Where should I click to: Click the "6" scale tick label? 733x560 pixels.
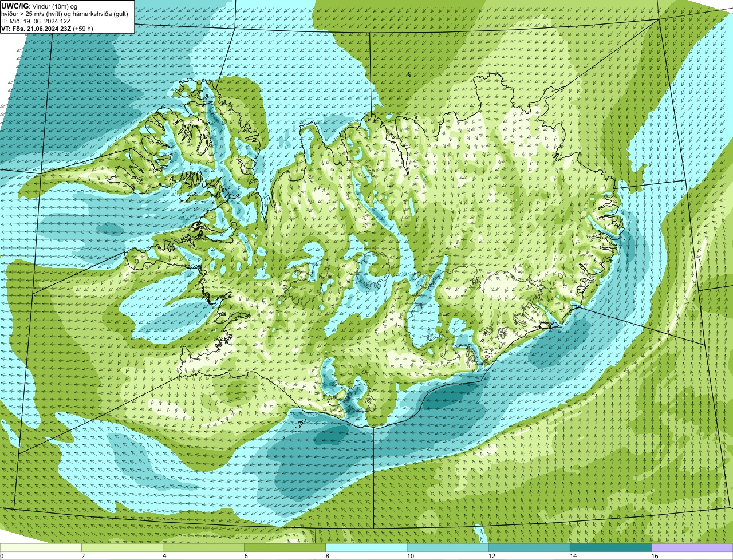[246, 556]
